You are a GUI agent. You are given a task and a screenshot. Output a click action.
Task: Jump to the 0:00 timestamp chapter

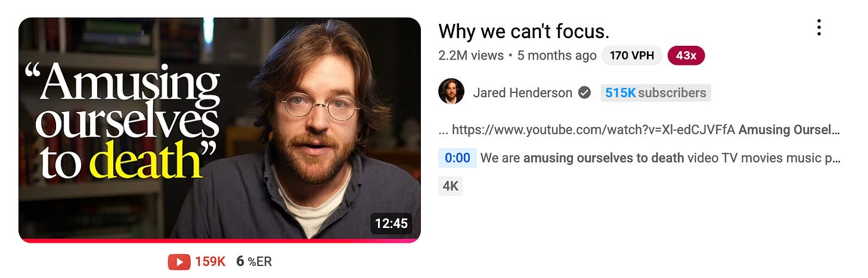(x=457, y=158)
